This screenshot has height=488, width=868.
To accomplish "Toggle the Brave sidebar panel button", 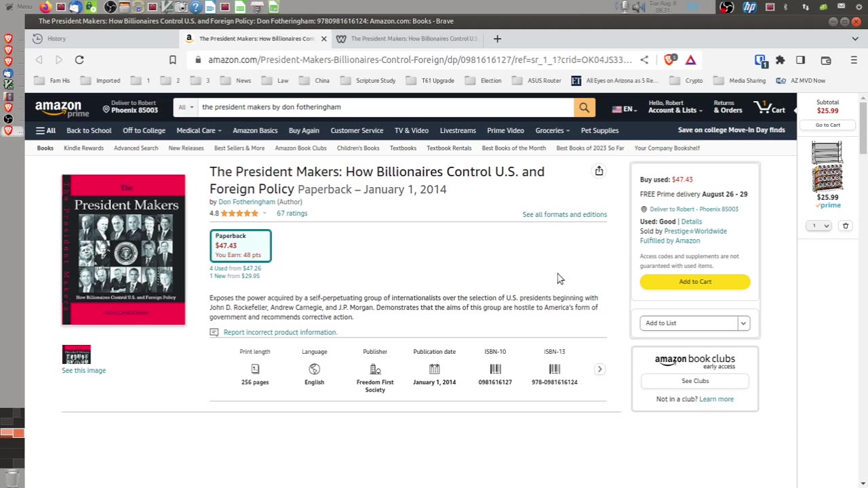I will (x=800, y=60).
